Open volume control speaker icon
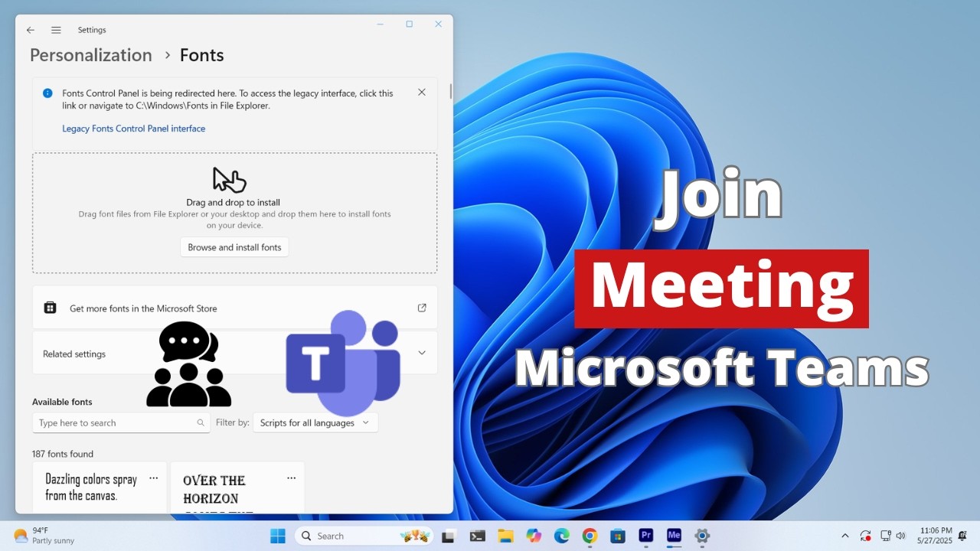This screenshot has height=551, width=980. click(900, 536)
